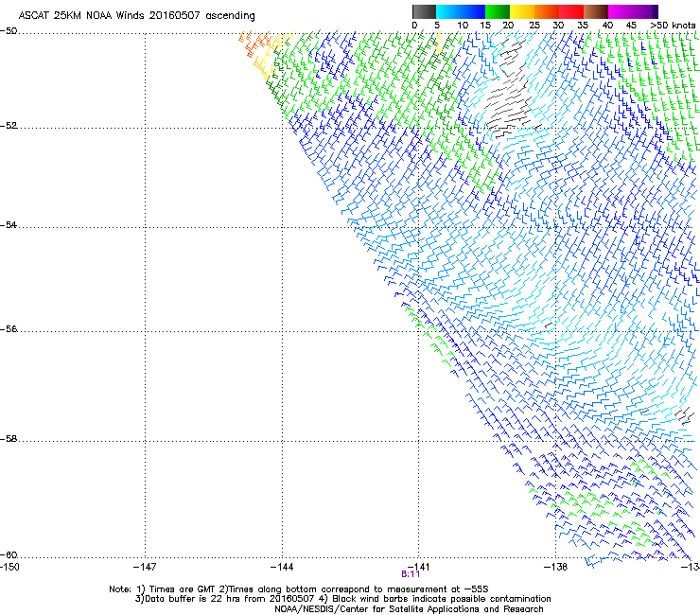The image size is (700, 615).
Task: Click the NOAA/NESDIS credit line
Action: [409, 609]
